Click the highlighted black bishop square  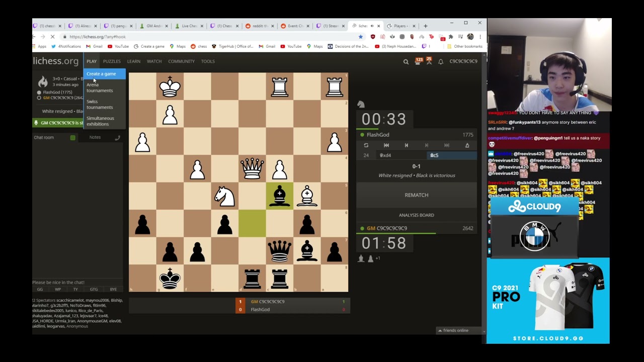click(x=280, y=196)
